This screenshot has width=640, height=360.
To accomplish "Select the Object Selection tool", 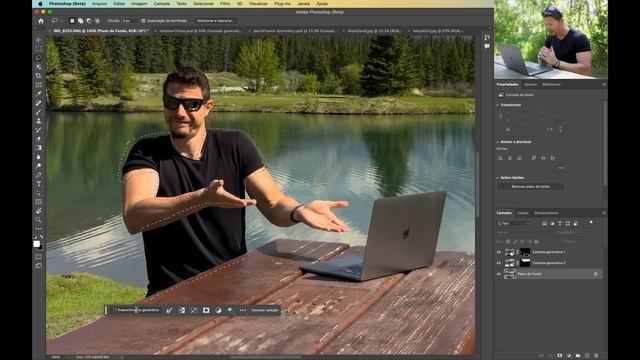I will click(38, 67).
